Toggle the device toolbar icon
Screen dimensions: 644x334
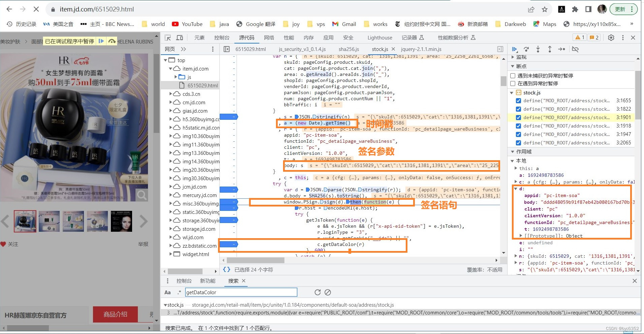click(x=180, y=38)
